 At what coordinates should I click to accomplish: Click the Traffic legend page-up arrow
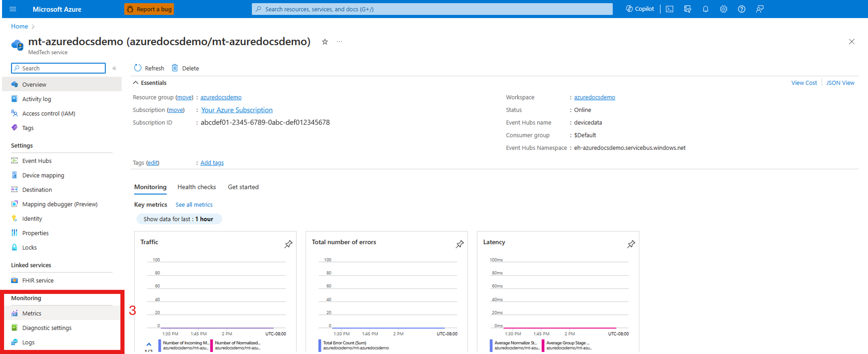[149, 344]
